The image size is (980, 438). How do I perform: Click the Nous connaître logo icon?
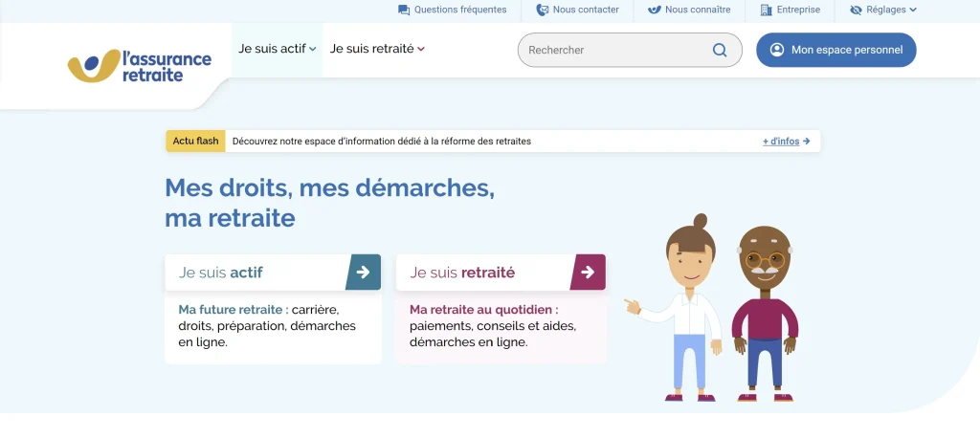coord(655,10)
